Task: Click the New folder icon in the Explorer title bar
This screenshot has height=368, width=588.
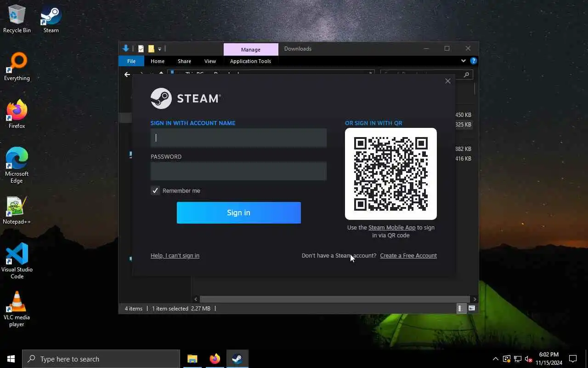Action: [x=151, y=49]
